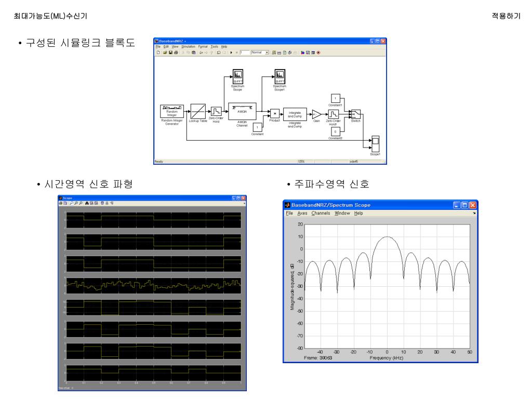Click the ode45 solver status bar entry
The width and height of the screenshot is (532, 399).
(x=354, y=162)
